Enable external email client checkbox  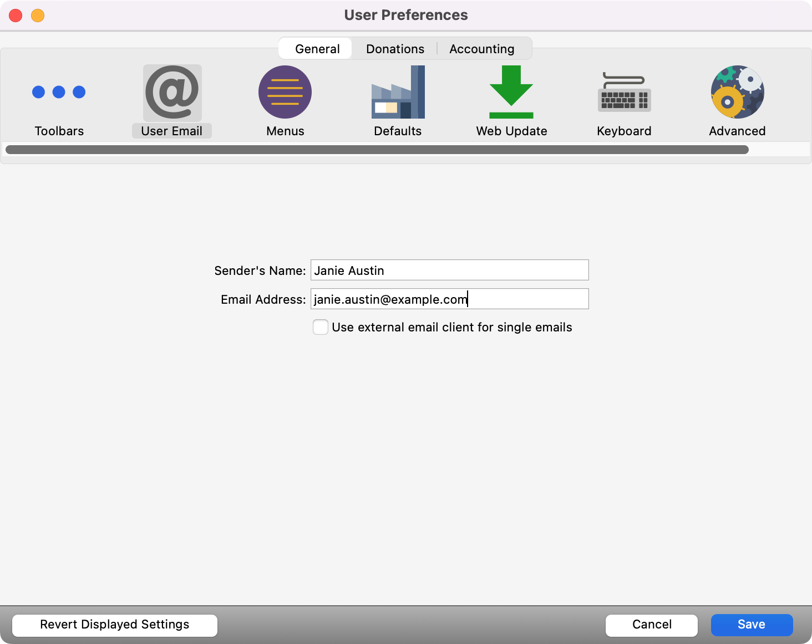pos(321,327)
